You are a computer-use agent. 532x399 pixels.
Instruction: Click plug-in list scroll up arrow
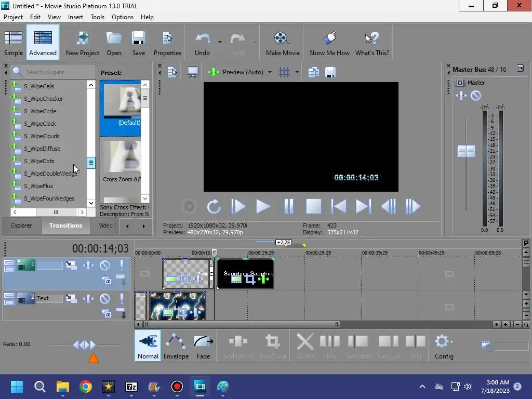[x=91, y=85]
